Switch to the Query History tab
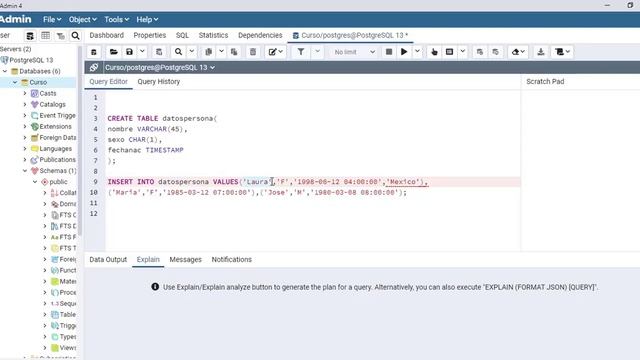Screen dimensions: 640x360 click(x=158, y=82)
